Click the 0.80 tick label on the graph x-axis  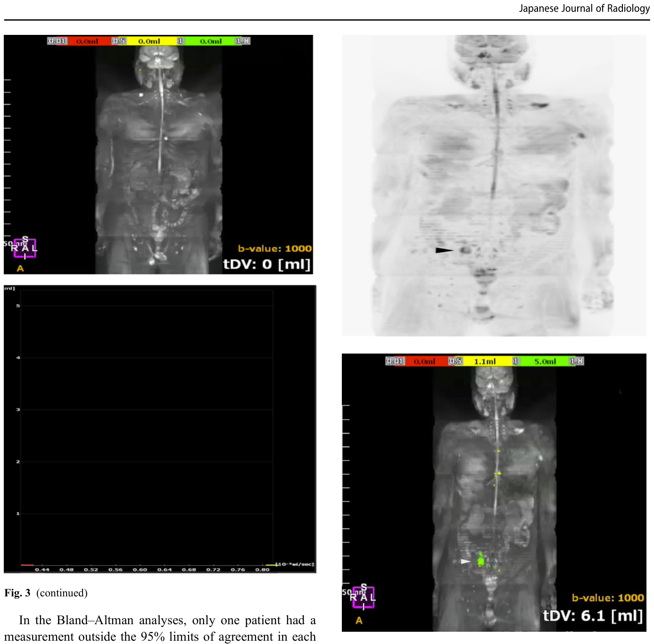coord(262,570)
